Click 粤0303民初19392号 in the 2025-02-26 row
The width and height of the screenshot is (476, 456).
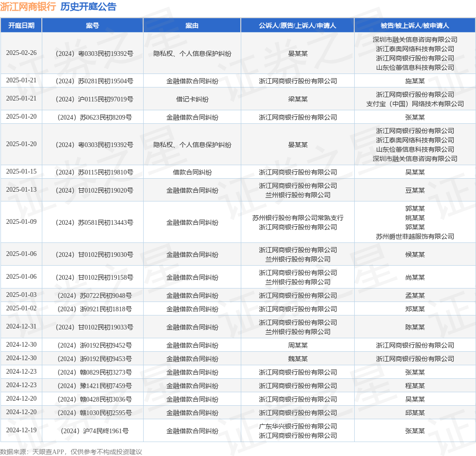click(94, 54)
